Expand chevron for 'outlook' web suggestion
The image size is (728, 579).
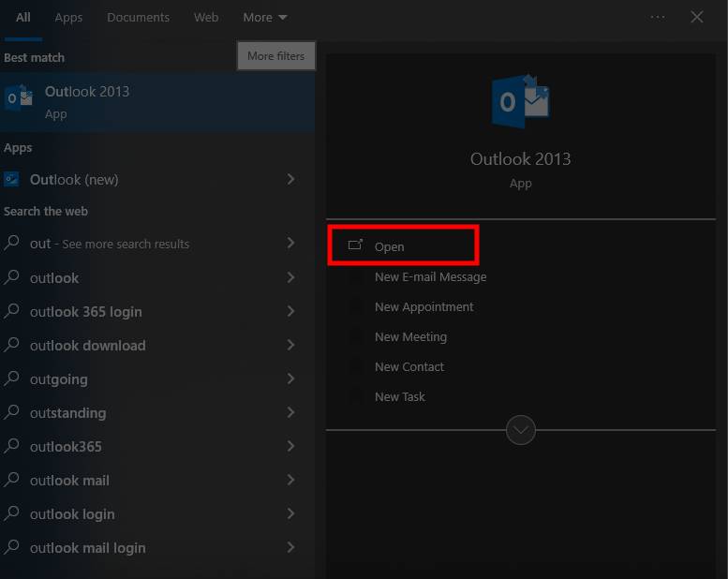[x=291, y=277]
